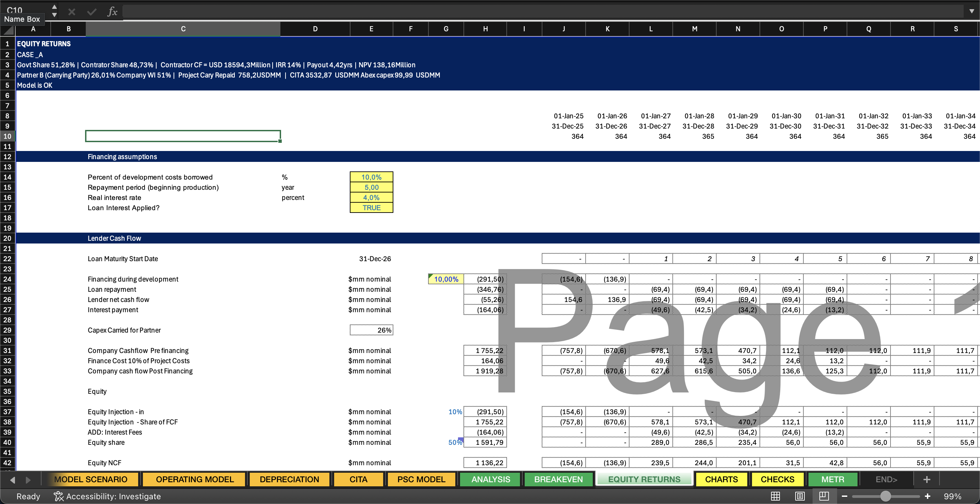The width and height of the screenshot is (980, 504).
Task: Click the 1 919,28 post financing total
Action: 485,371
